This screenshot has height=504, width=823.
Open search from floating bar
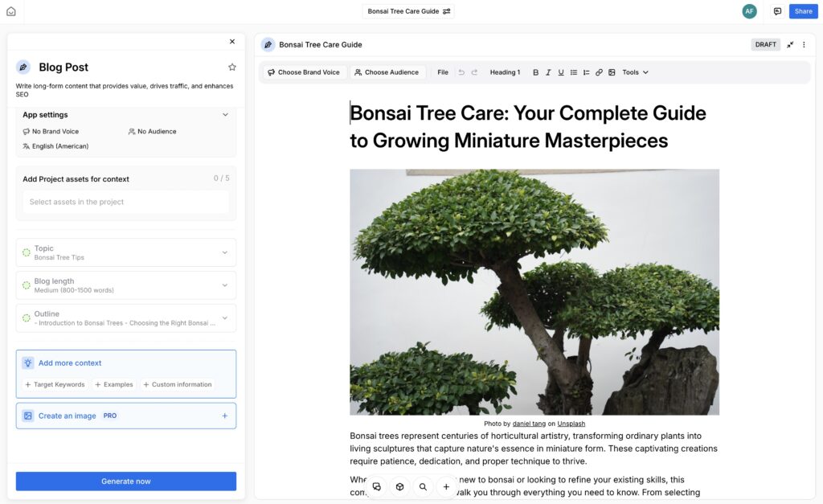coord(423,486)
